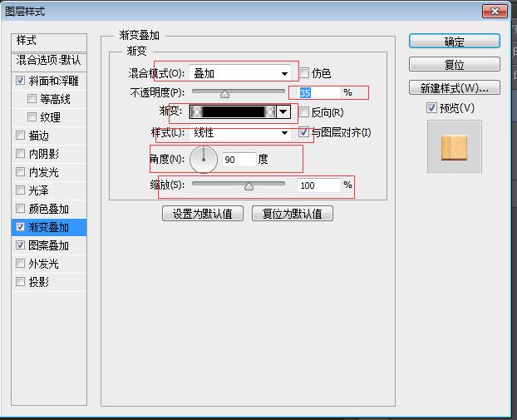Open the 样式 linear style dropdown
Screen dimensions: 517x420
[242, 133]
